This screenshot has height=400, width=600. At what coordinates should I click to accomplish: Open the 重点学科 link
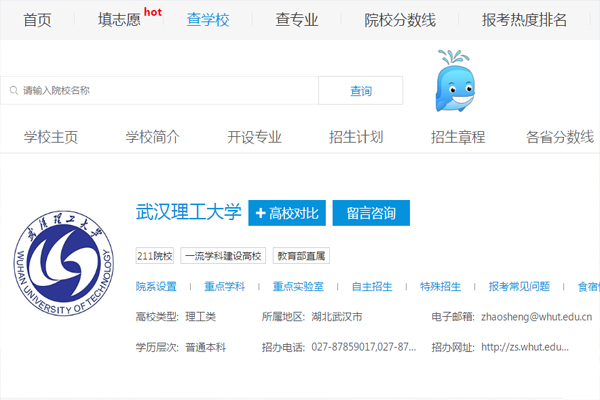pos(225,286)
